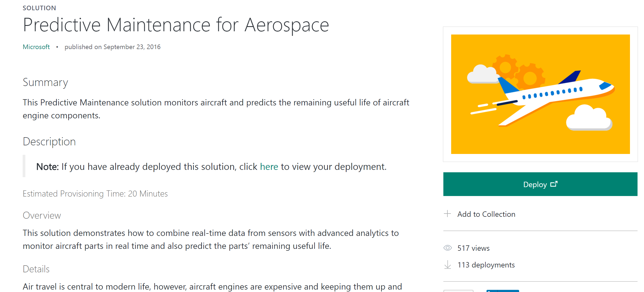Open the Microsoft publisher link
Screen dimensions: 644x292
coord(36,47)
